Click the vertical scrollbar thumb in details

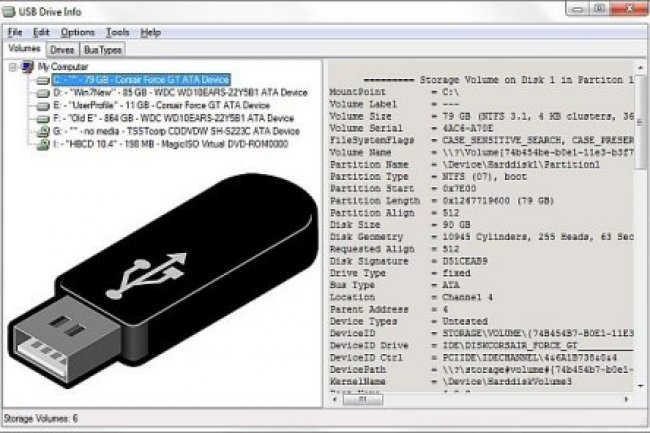tap(640, 122)
